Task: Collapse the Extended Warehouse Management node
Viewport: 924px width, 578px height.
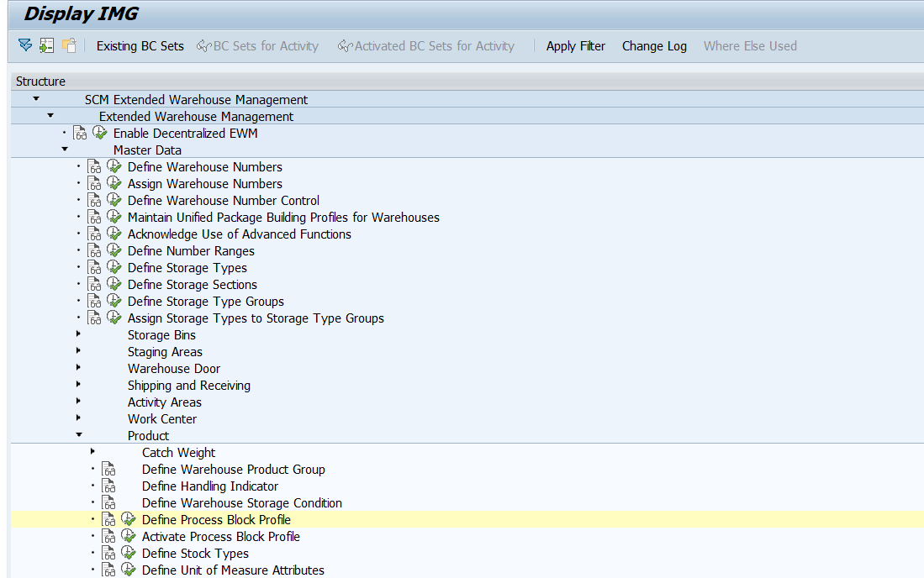Action: (50, 116)
